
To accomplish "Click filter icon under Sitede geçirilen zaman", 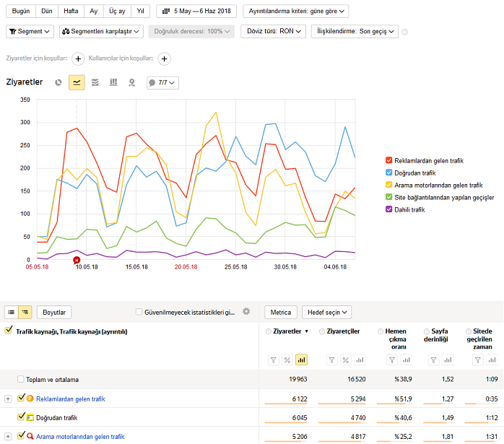I will pyautogui.click(x=478, y=360).
